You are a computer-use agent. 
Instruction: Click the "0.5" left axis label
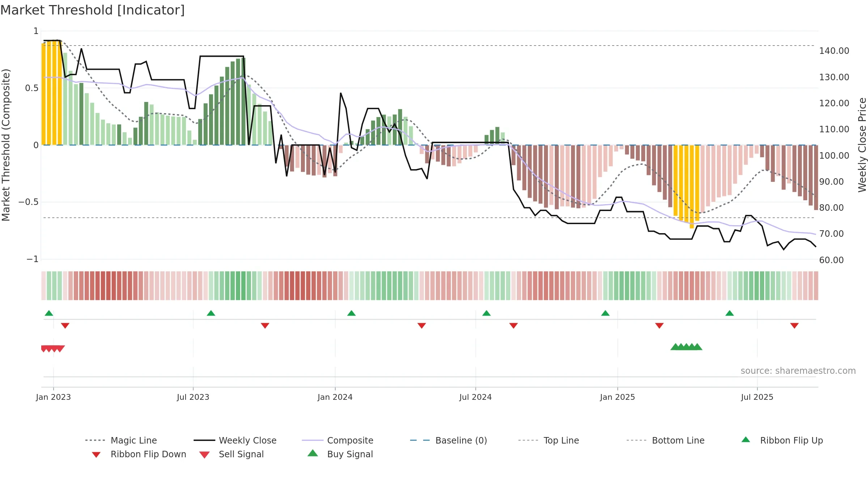click(31, 88)
